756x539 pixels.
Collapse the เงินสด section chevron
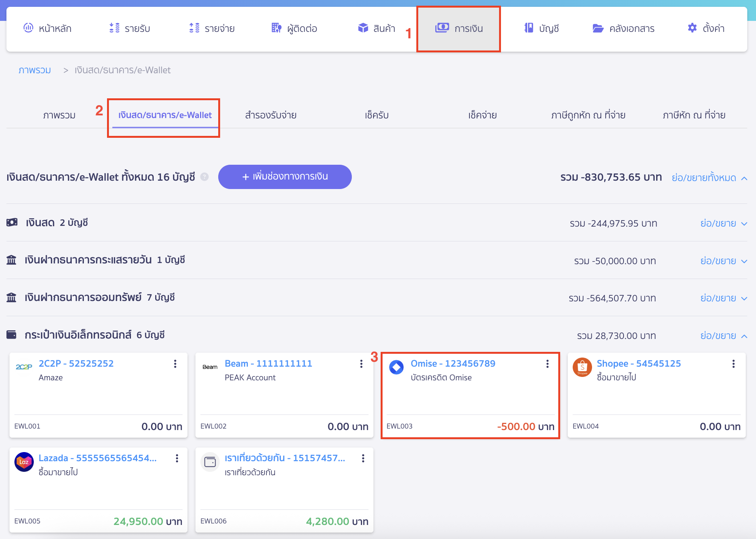coord(743,223)
